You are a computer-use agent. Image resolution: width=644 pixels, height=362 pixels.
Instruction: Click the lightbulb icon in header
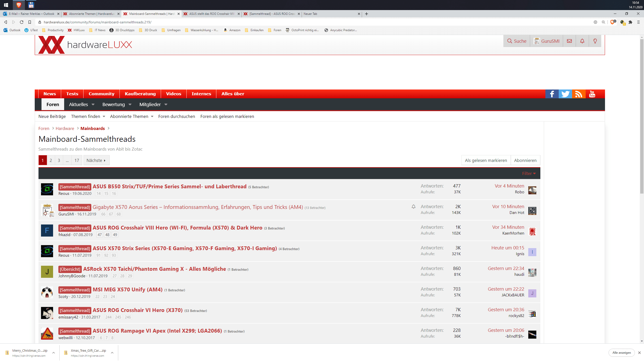[595, 41]
